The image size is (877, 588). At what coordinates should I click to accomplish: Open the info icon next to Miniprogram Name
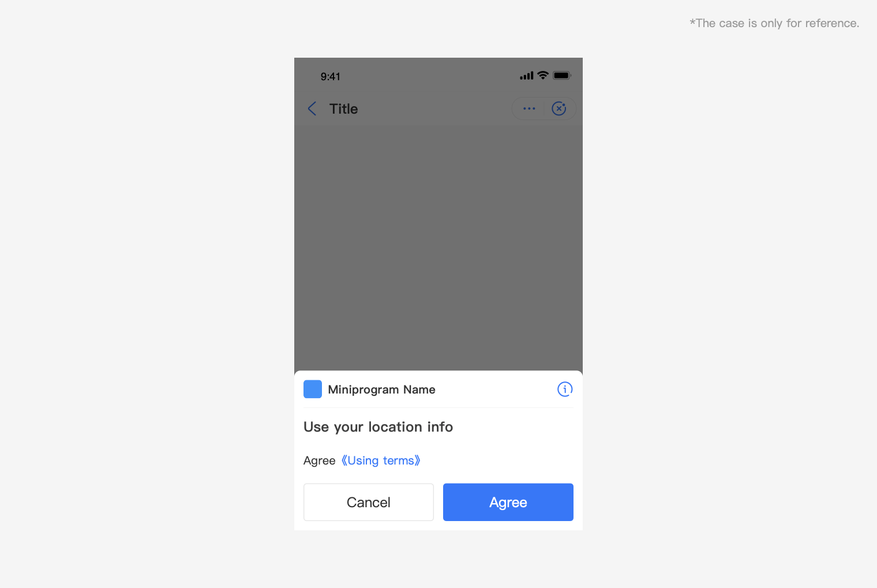[x=565, y=389]
